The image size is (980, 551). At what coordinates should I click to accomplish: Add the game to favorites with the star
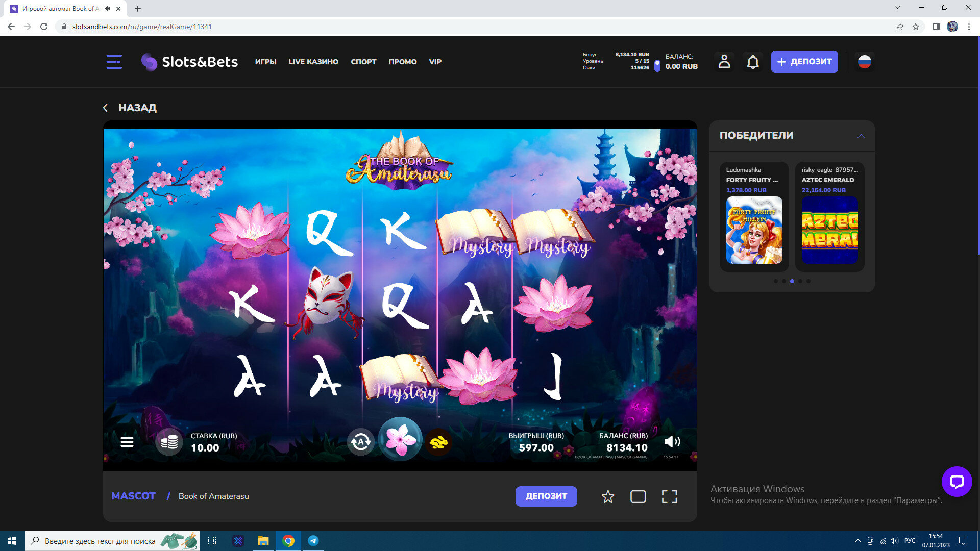click(607, 496)
